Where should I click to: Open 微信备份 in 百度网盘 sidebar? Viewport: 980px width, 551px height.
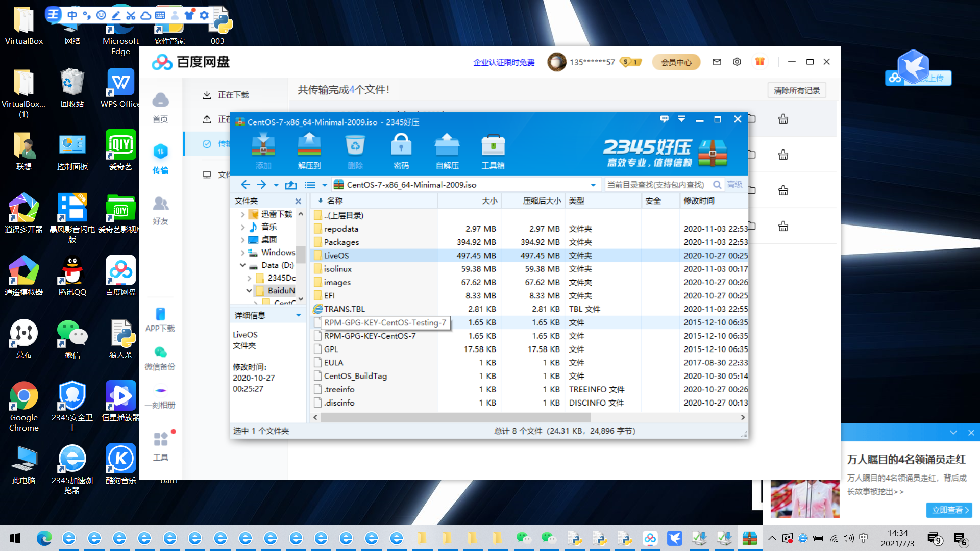click(x=160, y=358)
